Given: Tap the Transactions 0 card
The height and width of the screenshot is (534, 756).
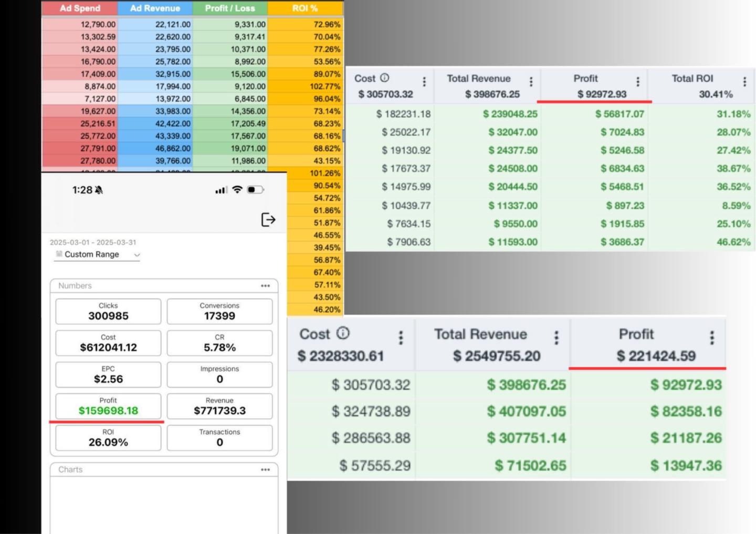Looking at the screenshot, I should pyautogui.click(x=219, y=437).
